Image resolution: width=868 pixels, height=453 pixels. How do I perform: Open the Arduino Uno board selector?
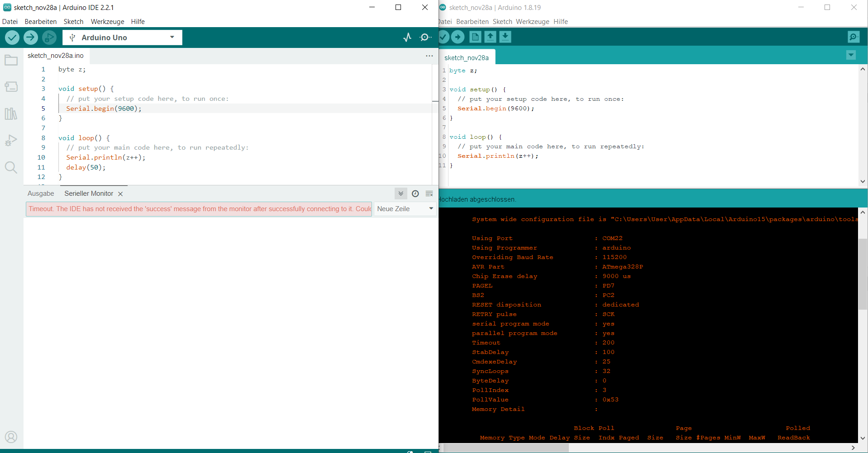(122, 38)
